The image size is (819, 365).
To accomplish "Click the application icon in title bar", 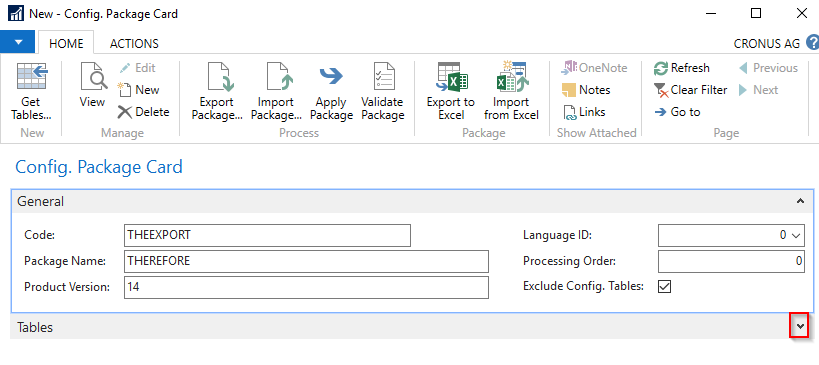I will (16, 14).
